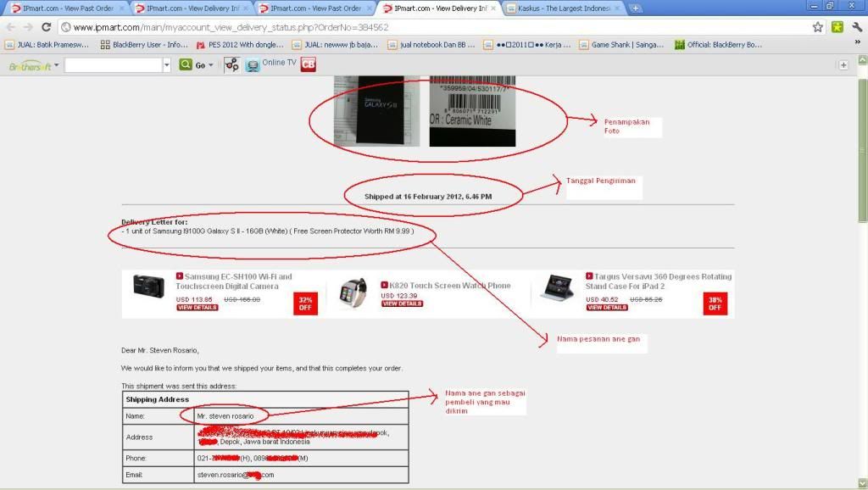Screen dimensions: 868x490
Task: Click the Samsung I9100G Galaxy S II line
Action: click(267, 231)
